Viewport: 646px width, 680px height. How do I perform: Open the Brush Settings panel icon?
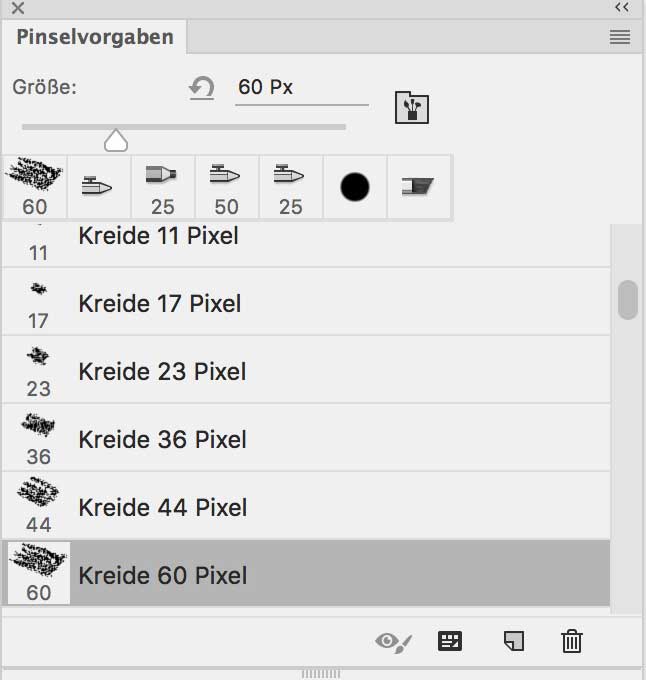[x=412, y=107]
